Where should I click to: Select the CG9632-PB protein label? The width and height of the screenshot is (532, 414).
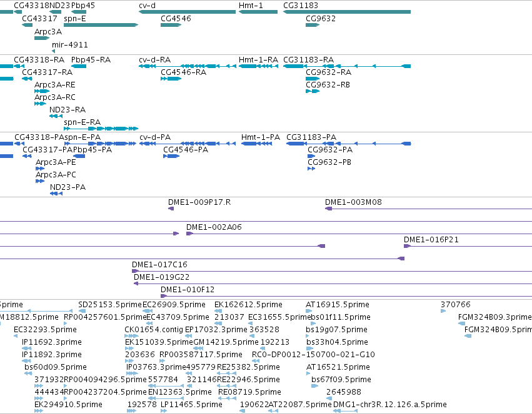point(329,162)
